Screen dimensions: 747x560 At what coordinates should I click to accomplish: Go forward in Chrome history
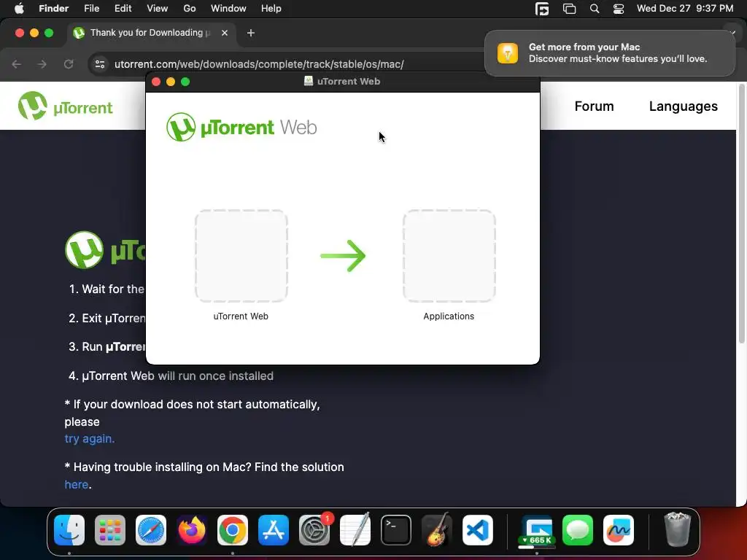point(42,64)
